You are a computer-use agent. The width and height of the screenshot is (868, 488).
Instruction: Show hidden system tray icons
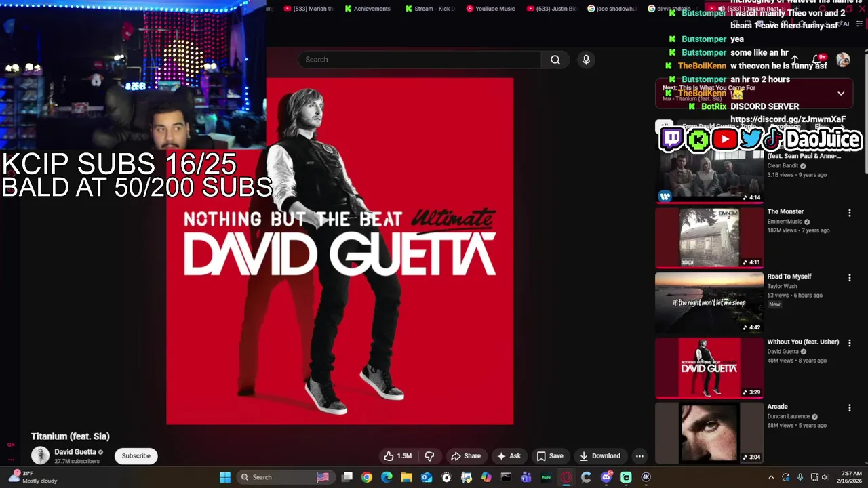point(771,477)
